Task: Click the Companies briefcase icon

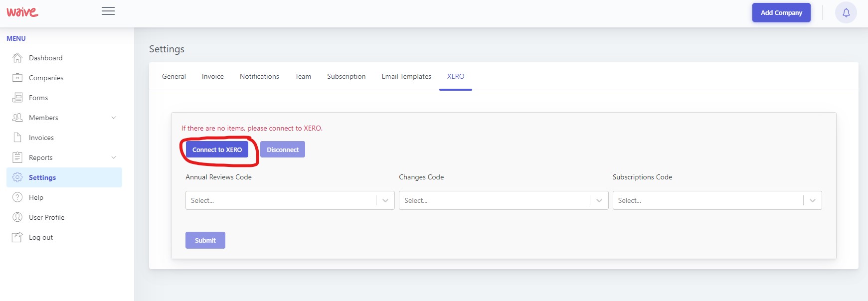Action: (x=17, y=78)
